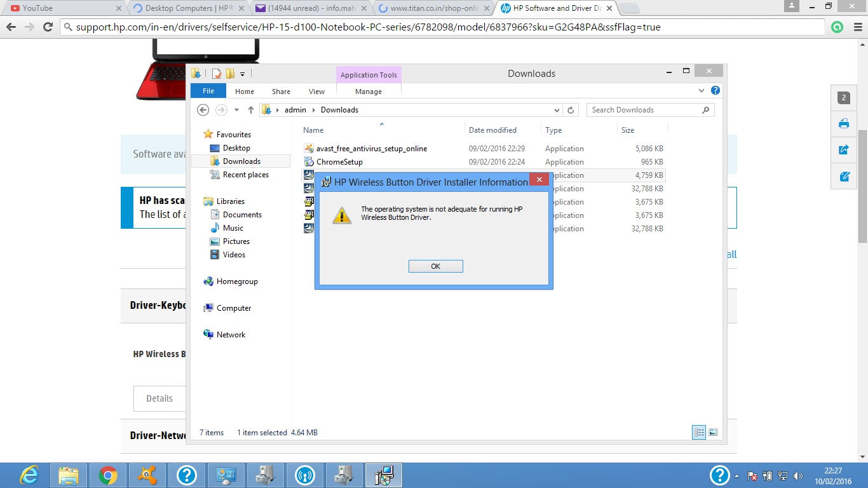Click the New folder icon in Explorer title bar
Image resolution: width=868 pixels, height=488 pixels.
(x=230, y=74)
